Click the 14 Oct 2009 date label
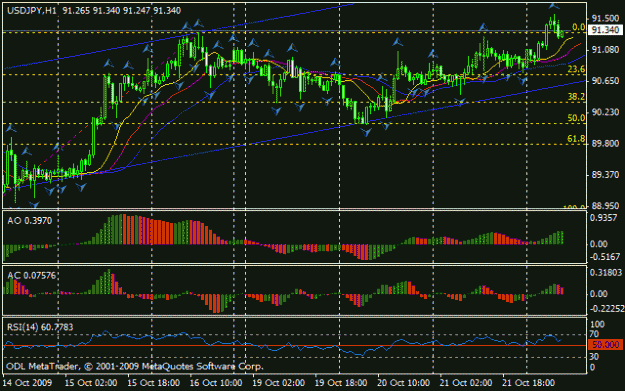 [x=27, y=383]
